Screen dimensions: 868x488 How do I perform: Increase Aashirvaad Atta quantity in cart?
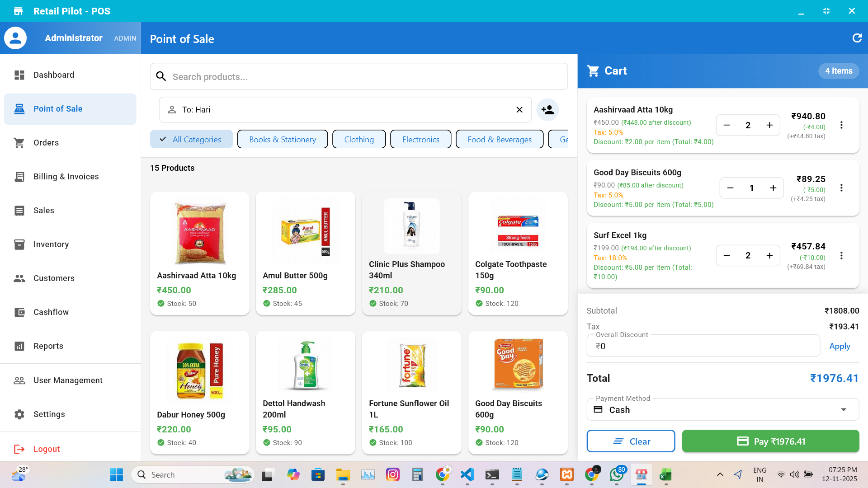click(769, 125)
